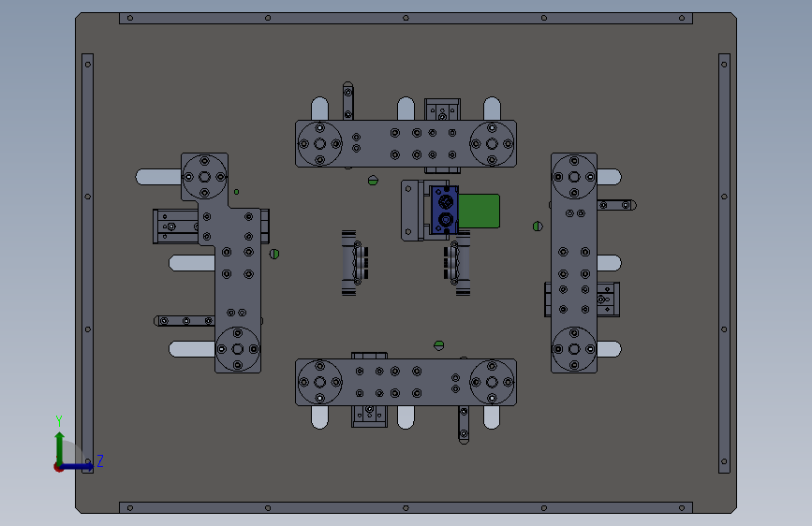Pick the green pin below the upper plate
The width and height of the screenshot is (812, 526).
coord(373,180)
